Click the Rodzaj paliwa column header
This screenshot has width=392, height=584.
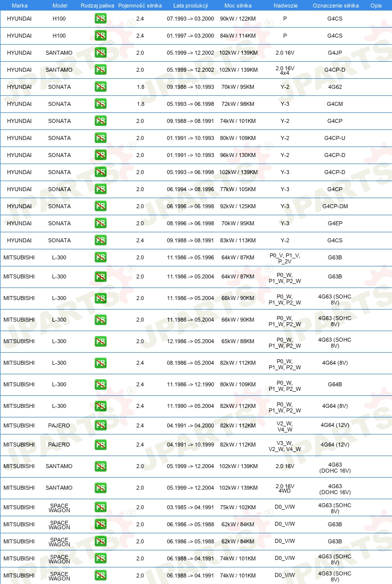pyautogui.click(x=97, y=6)
